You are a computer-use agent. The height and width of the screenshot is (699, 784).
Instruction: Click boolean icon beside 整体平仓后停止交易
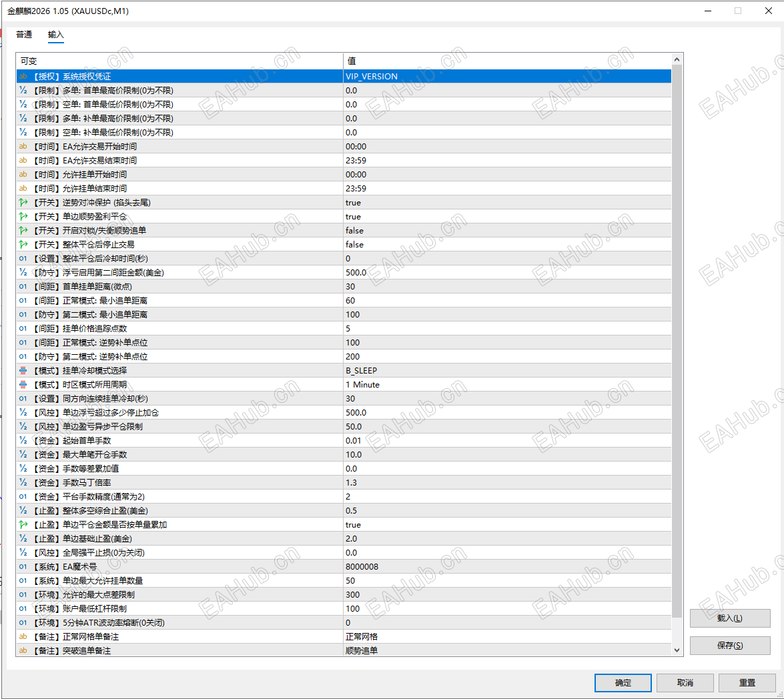(x=23, y=244)
